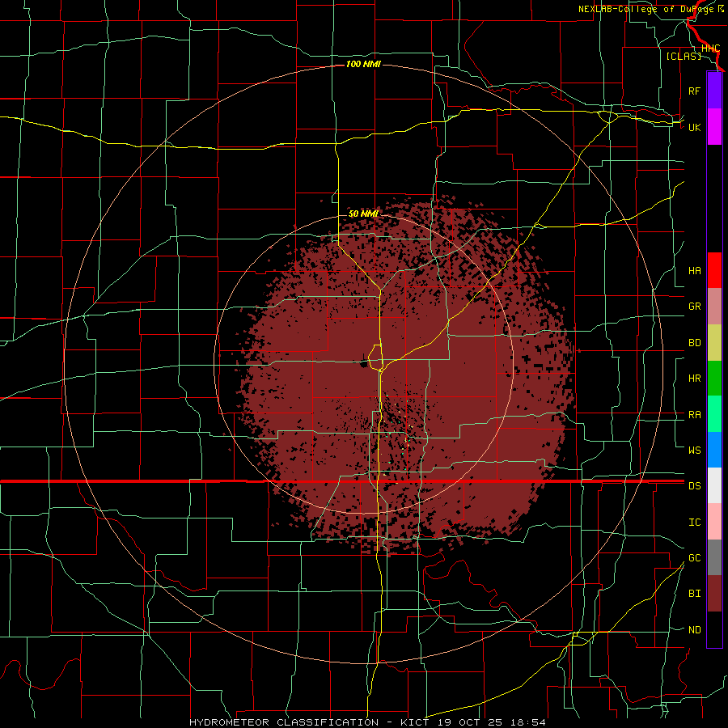
Task: Click the IC legend label
Action: coord(694,522)
